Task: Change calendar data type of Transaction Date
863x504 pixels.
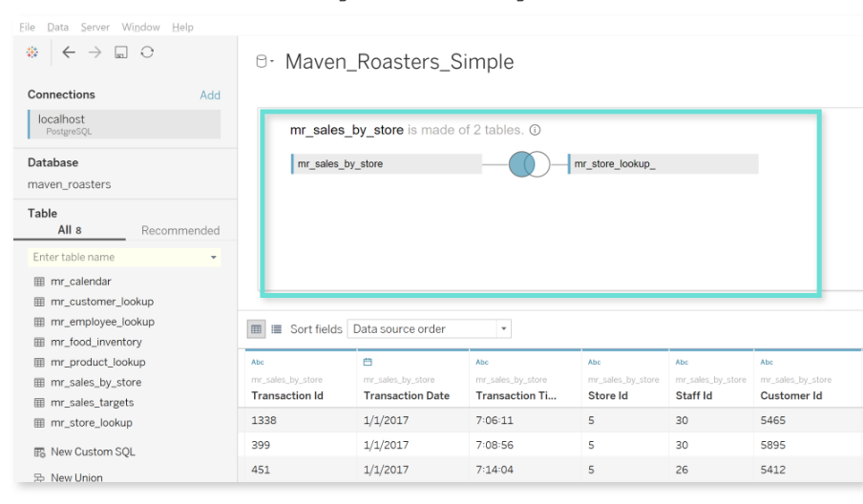Action: pyautogui.click(x=368, y=362)
